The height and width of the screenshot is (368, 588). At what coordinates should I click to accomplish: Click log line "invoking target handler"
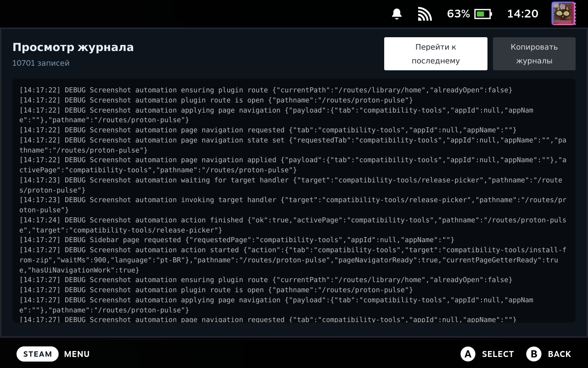(x=293, y=205)
